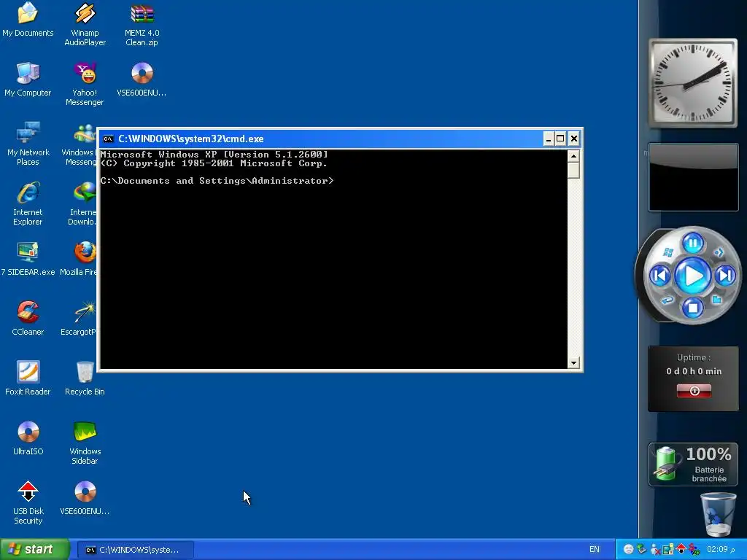
Task: Open the Recycle Bin desktop icon
Action: coord(85,378)
